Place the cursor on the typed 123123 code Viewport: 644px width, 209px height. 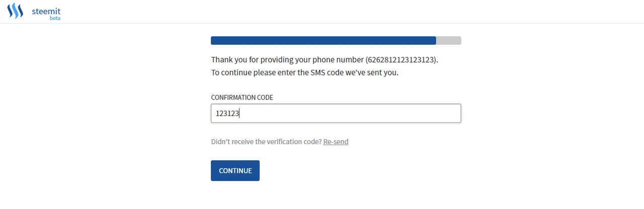tap(227, 114)
